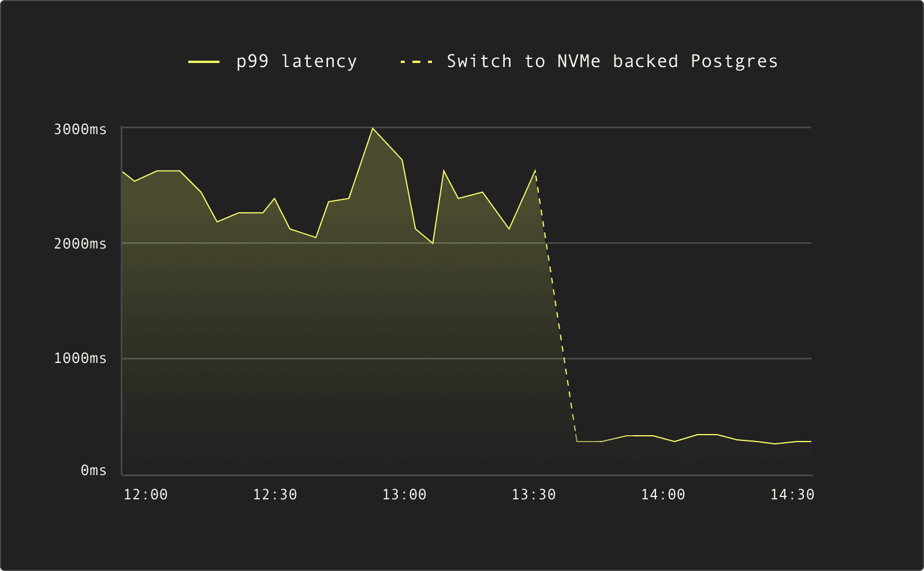Image resolution: width=924 pixels, height=571 pixels.
Task: Click the latency drop point after the switch
Action: coord(576,441)
